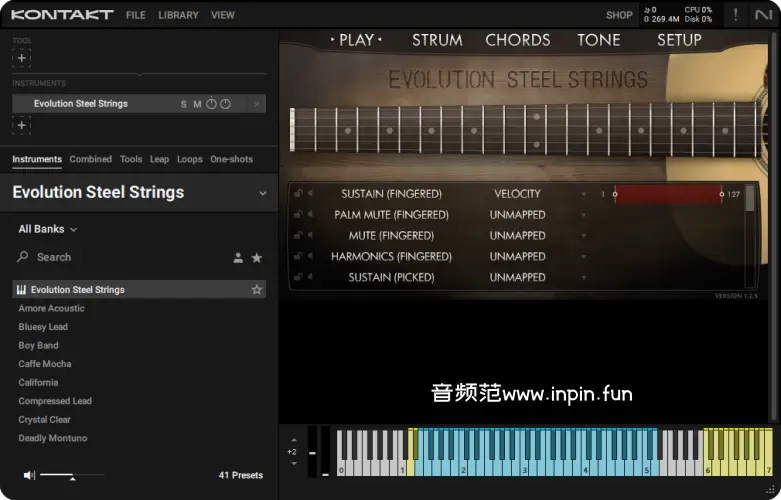
Task: Click the NI logo icon at top right
Action: click(762, 15)
